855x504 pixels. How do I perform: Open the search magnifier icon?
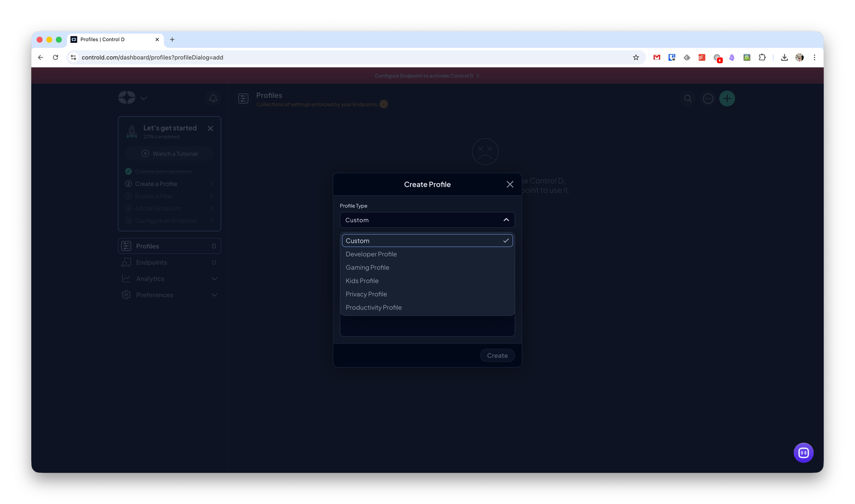click(687, 99)
